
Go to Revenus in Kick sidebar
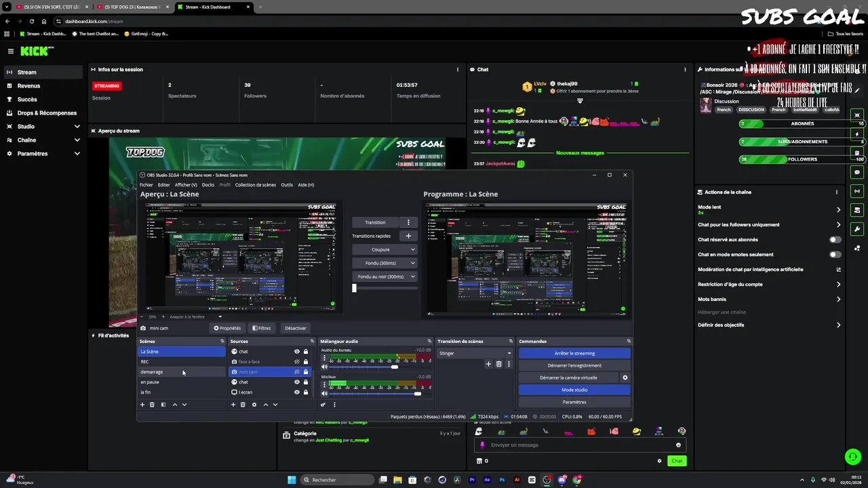tap(28, 86)
